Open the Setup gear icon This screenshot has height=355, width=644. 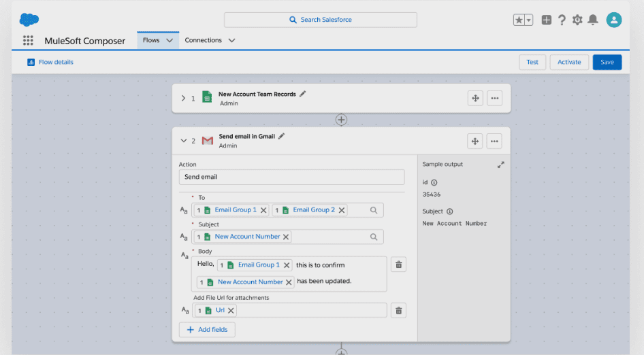[577, 20]
